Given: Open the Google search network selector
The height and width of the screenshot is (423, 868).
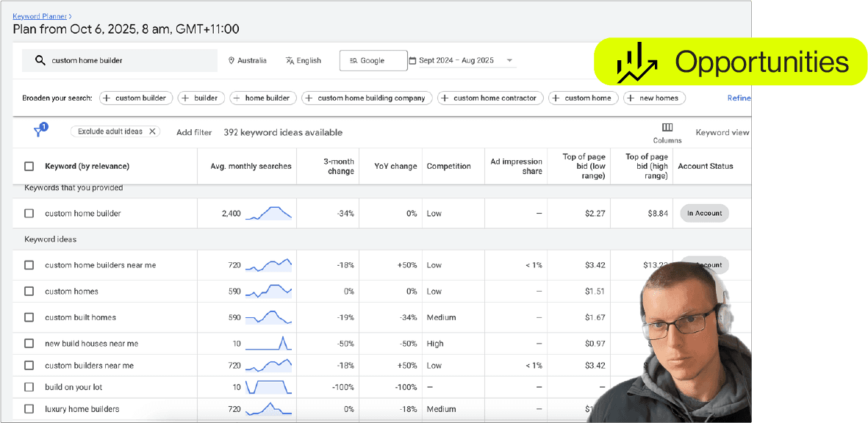Looking at the screenshot, I should click(x=373, y=61).
